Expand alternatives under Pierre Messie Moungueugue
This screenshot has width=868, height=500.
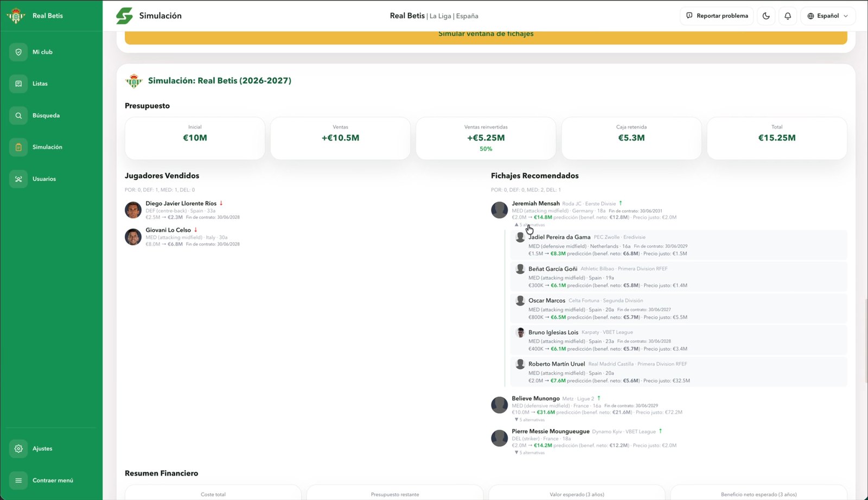coord(529,453)
